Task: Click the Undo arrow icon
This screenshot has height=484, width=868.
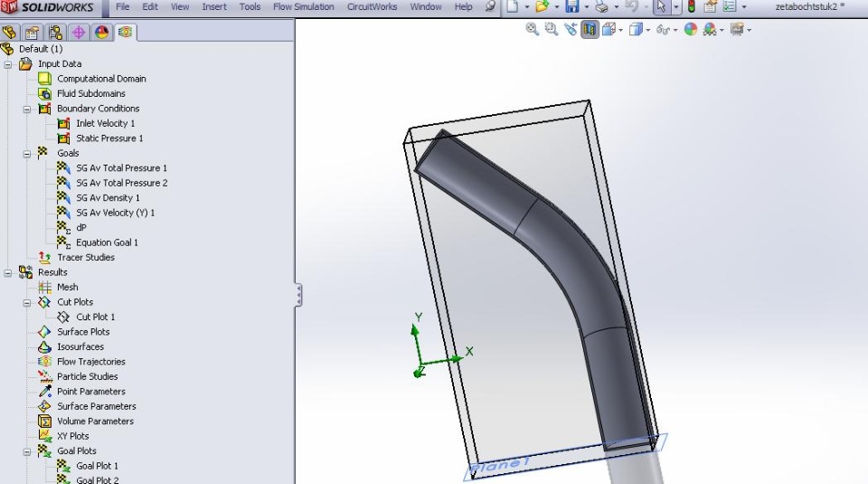Action: click(x=632, y=6)
